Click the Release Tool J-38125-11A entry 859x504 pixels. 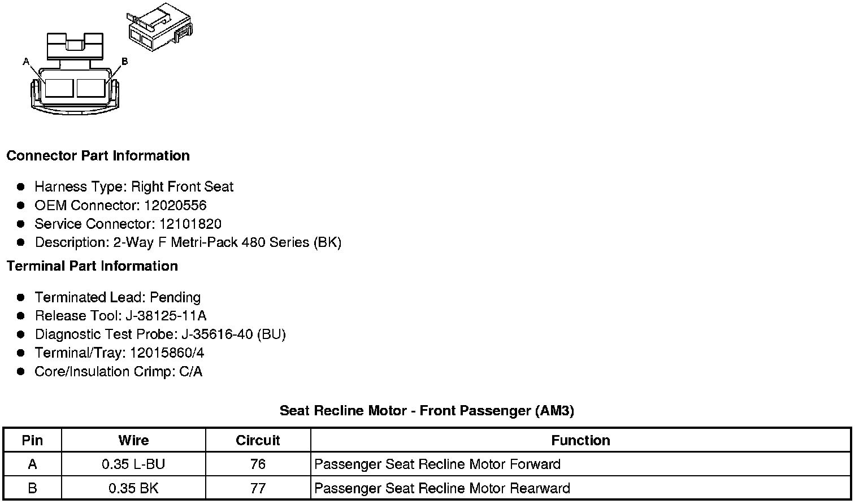click(x=120, y=316)
